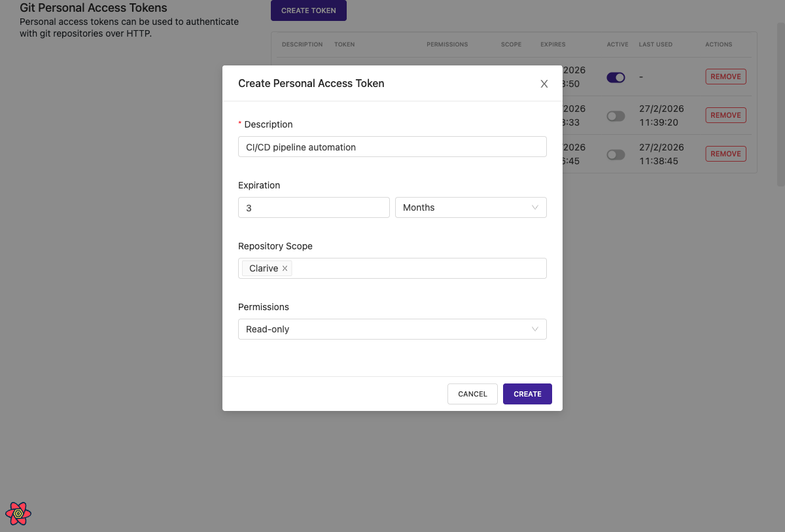The height and width of the screenshot is (532, 785).
Task: Click the Create button in the dialog
Action: (x=527, y=394)
